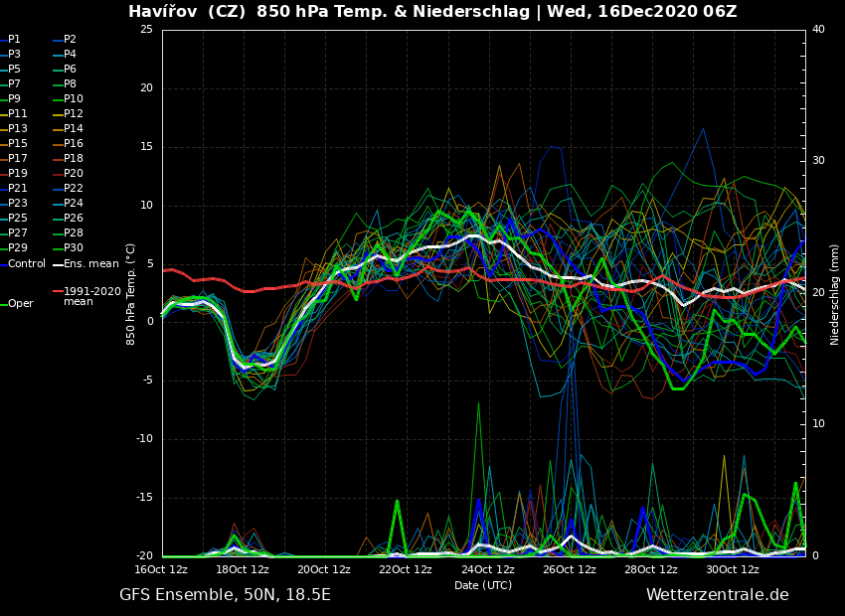Select the 1991-2020 mean legend label
845x616 pixels.
click(91, 296)
